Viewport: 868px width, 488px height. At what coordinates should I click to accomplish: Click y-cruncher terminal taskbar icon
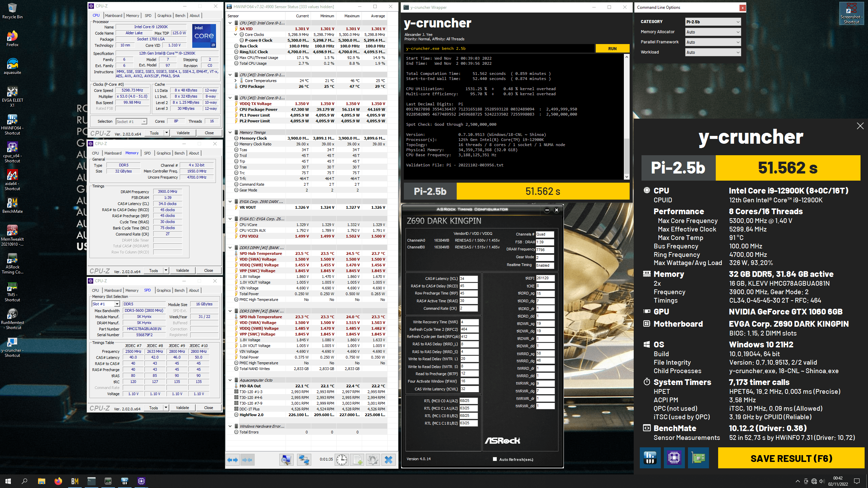pyautogui.click(x=92, y=481)
